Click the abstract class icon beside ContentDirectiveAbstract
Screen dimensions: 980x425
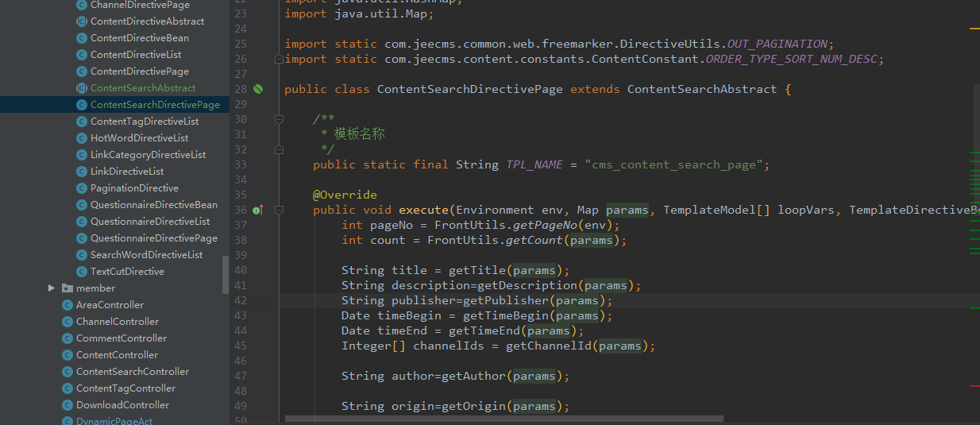pos(82,21)
